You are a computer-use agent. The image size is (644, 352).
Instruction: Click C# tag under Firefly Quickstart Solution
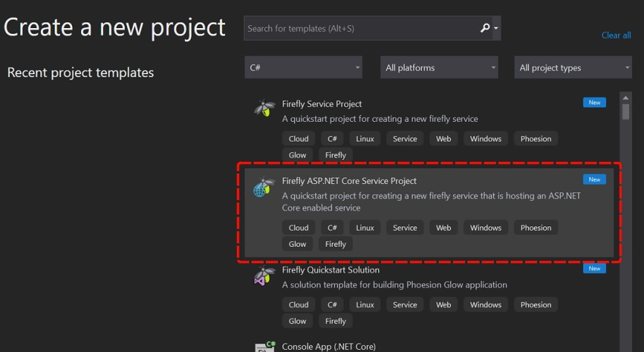pyautogui.click(x=333, y=305)
